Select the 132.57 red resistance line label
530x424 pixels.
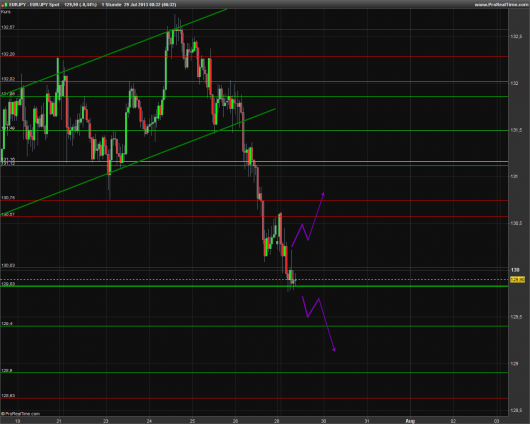(x=8, y=27)
